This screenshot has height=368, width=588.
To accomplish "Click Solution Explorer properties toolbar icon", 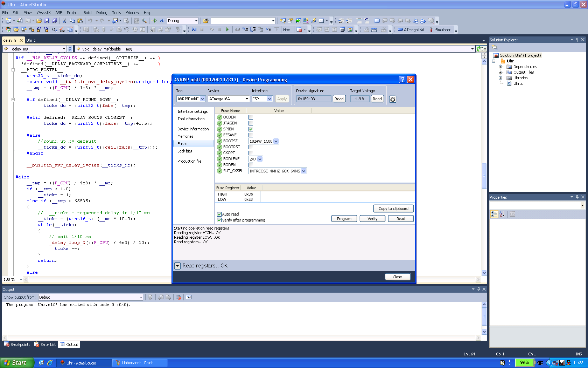I will click(x=495, y=48).
